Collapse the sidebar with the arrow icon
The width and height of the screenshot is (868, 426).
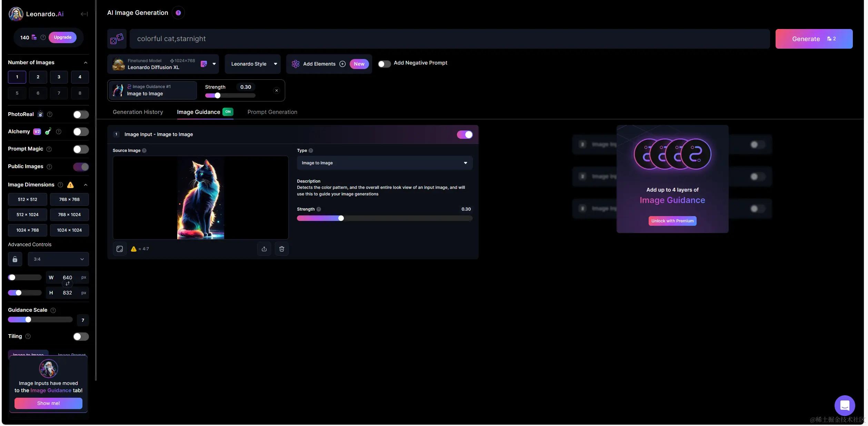click(x=84, y=14)
